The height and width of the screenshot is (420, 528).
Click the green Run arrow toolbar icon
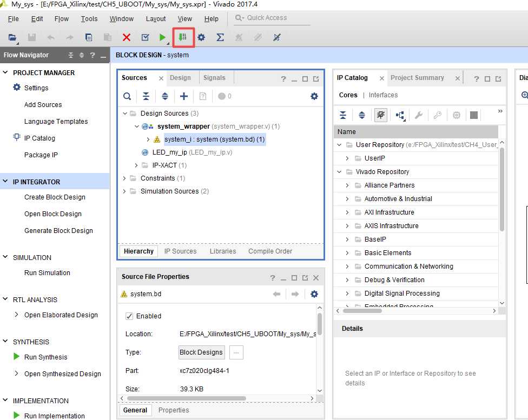(162, 37)
